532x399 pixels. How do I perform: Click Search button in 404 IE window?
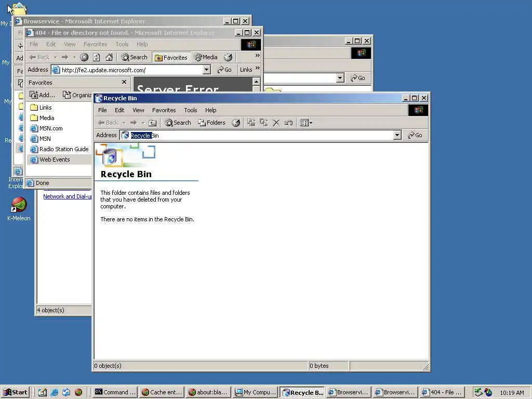click(135, 57)
